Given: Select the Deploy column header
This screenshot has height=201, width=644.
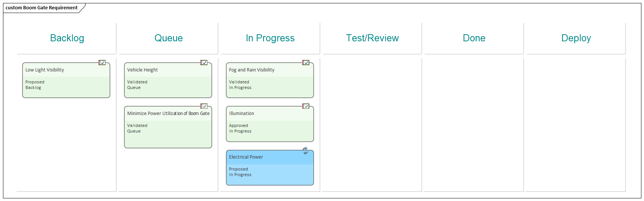Looking at the screenshot, I should pyautogui.click(x=576, y=38).
